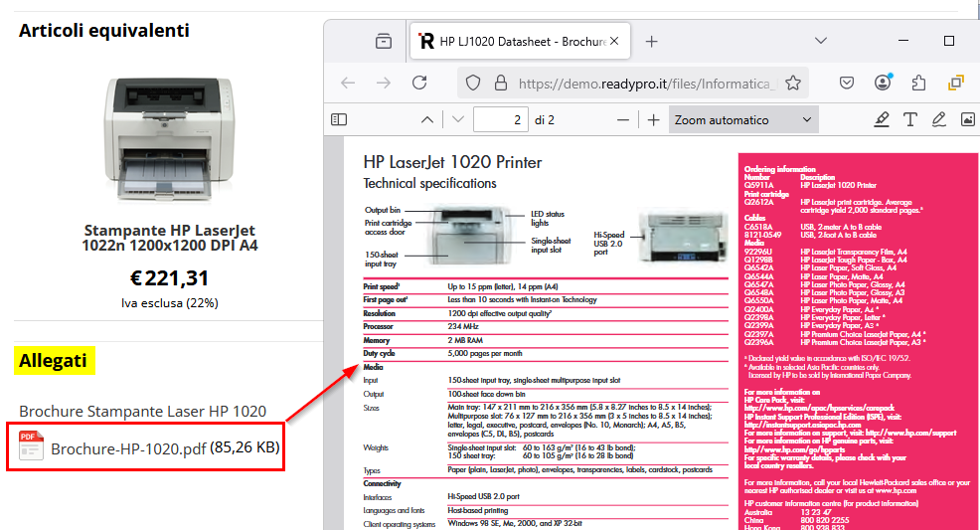Viewport: 980px width, 530px height.
Task: Open Stampante HP LaserJet 1022n product link
Action: point(169,238)
